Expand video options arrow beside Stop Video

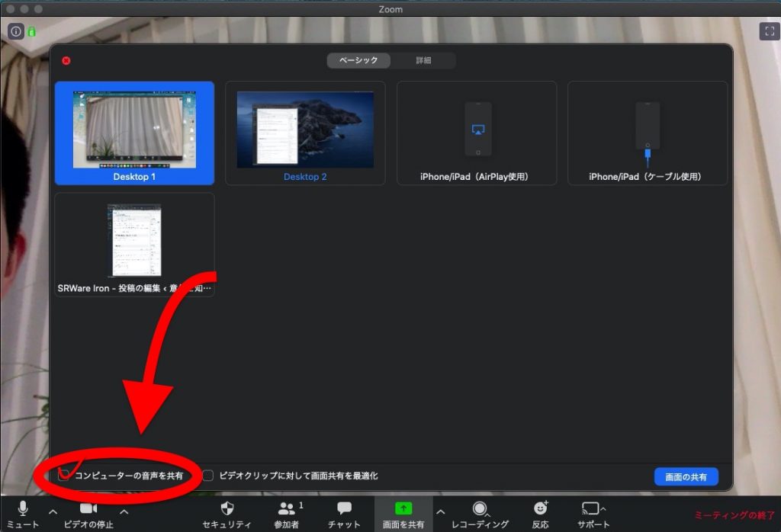(x=124, y=511)
